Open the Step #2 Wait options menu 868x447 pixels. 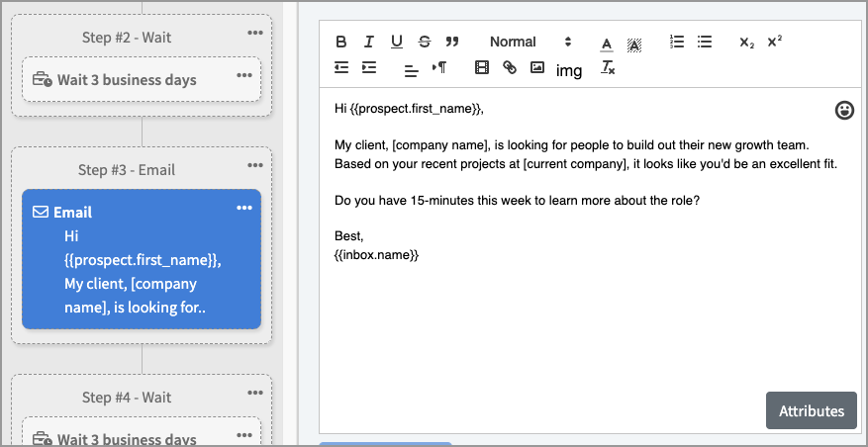point(255,33)
